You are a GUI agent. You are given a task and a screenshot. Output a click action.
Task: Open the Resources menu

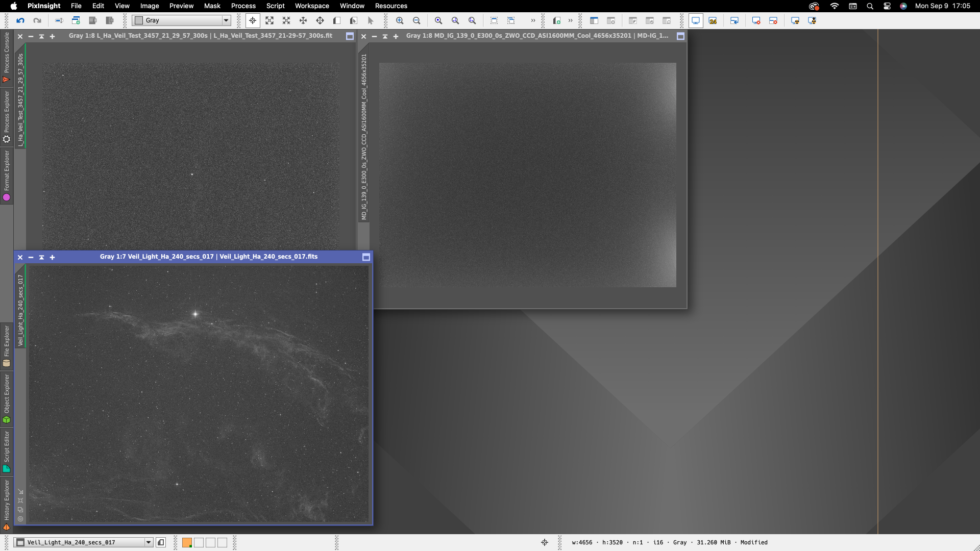pos(391,6)
